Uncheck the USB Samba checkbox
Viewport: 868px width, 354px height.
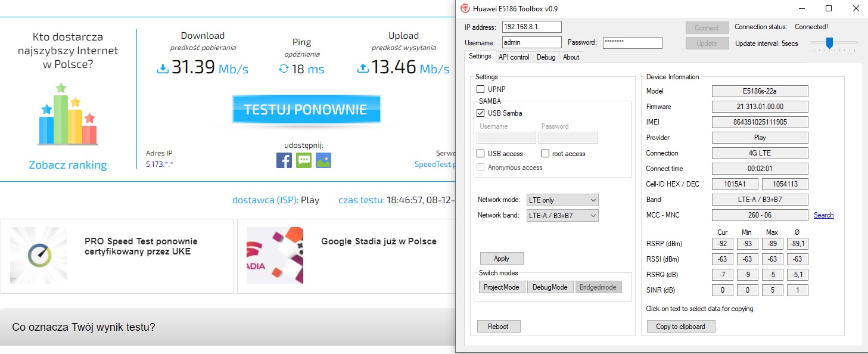coord(481,113)
